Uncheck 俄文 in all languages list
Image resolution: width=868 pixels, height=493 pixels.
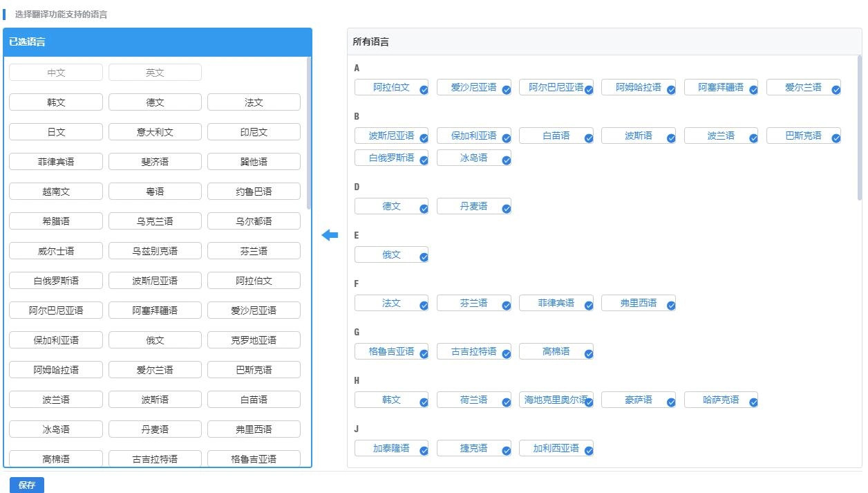(391, 254)
